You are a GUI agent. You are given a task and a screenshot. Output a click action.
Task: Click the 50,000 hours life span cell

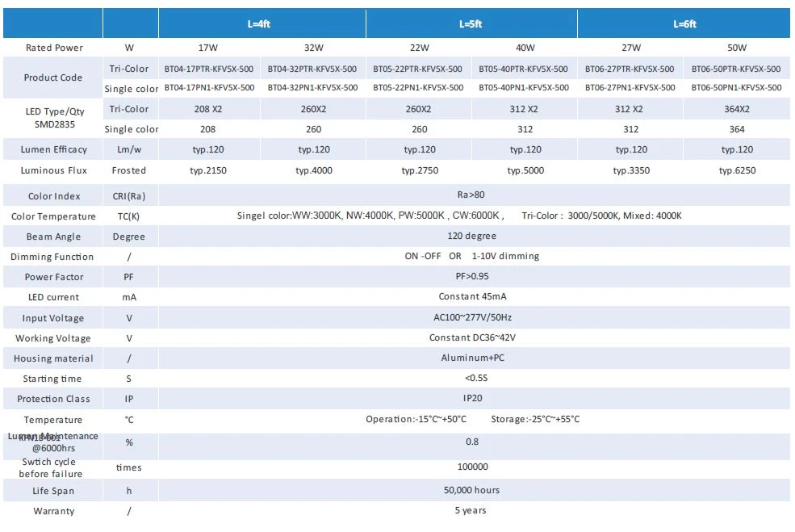tap(471, 490)
